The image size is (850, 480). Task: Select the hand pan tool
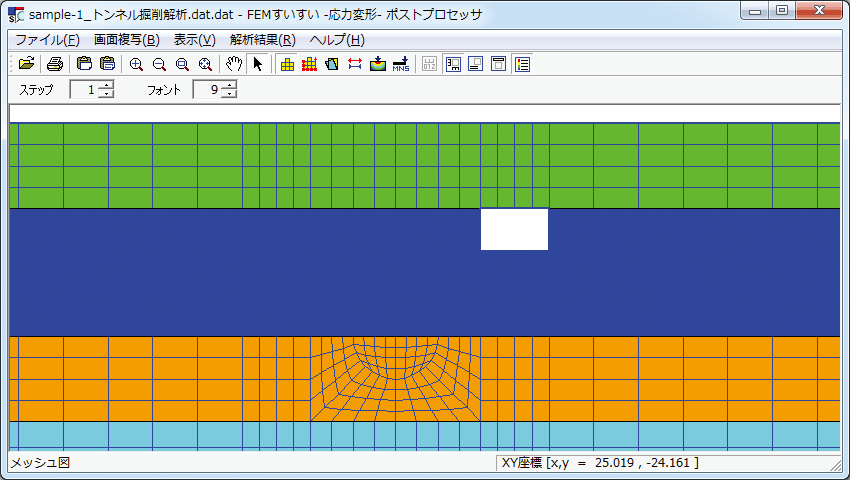point(234,64)
